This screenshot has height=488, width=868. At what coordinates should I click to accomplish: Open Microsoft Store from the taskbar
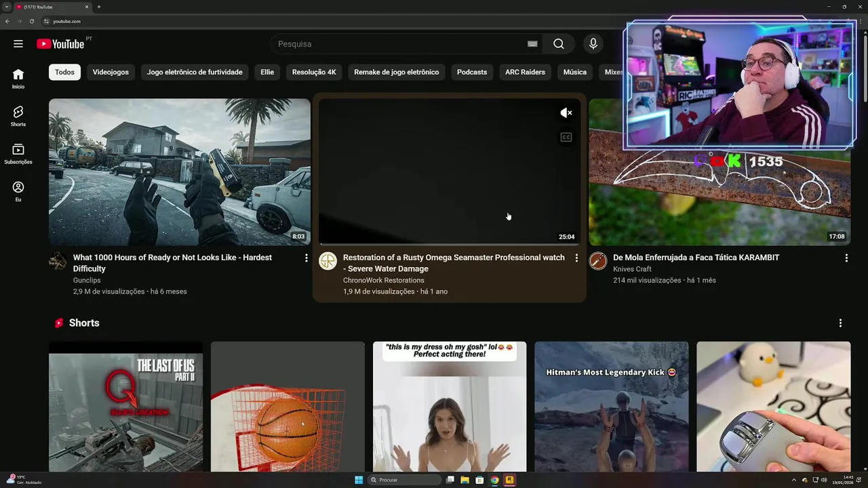coord(479,480)
